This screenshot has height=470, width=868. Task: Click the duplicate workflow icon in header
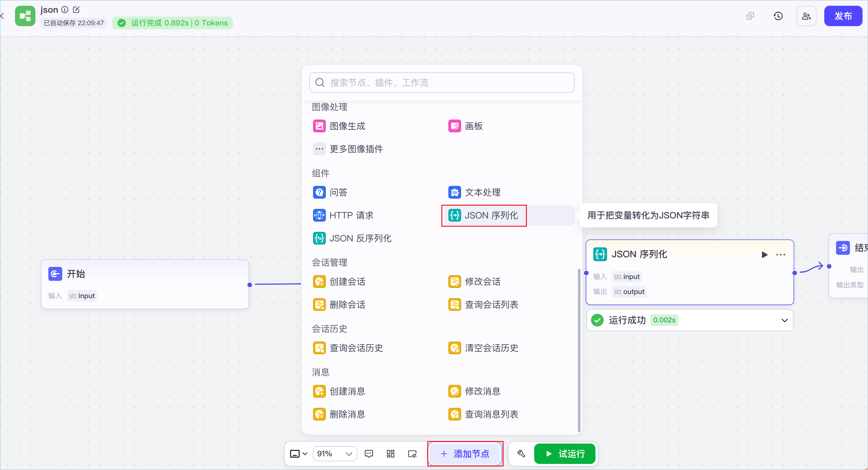(x=750, y=16)
